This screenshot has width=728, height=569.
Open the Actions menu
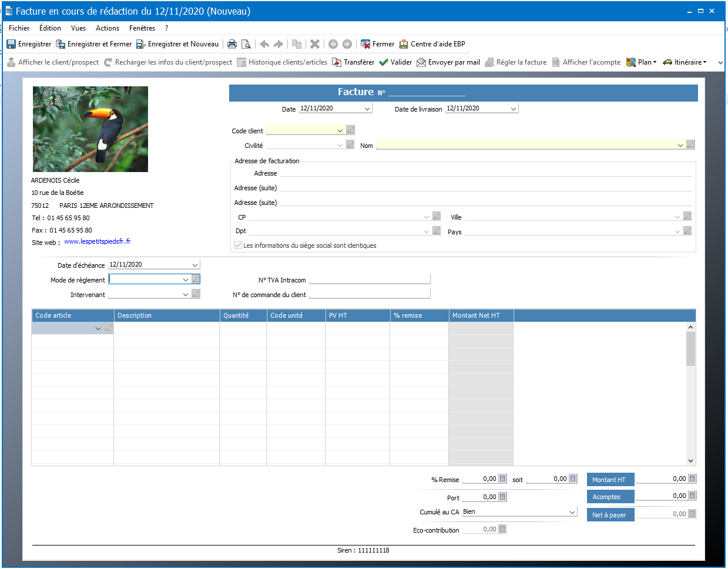pos(107,28)
